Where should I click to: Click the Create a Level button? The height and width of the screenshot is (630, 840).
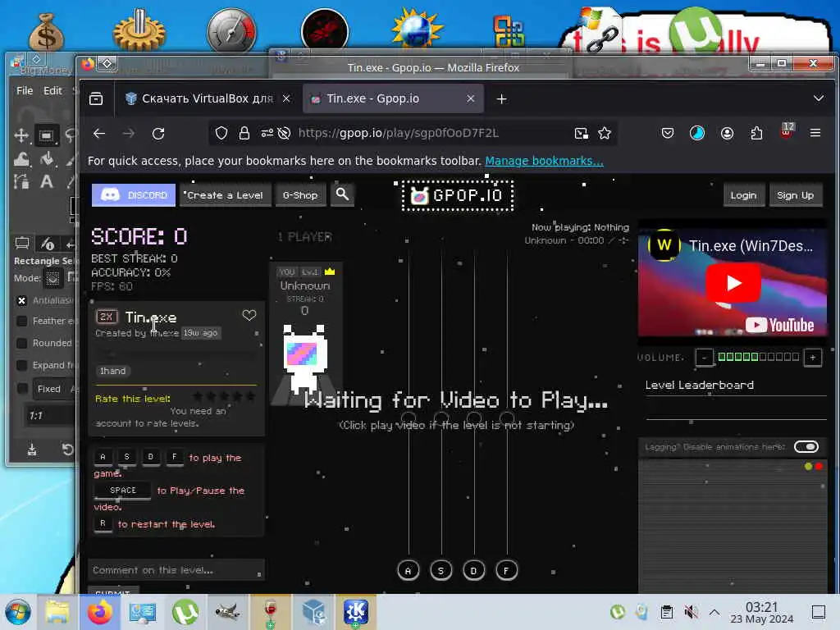coord(225,195)
